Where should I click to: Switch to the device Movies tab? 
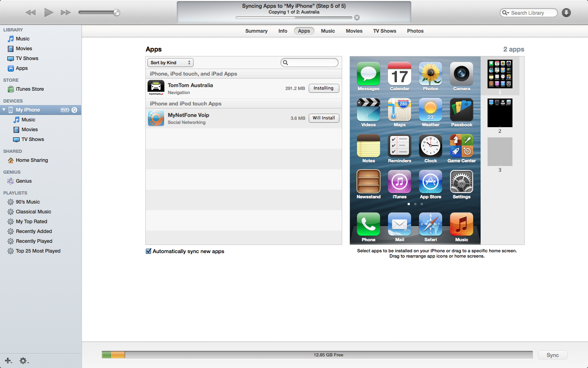click(x=354, y=31)
